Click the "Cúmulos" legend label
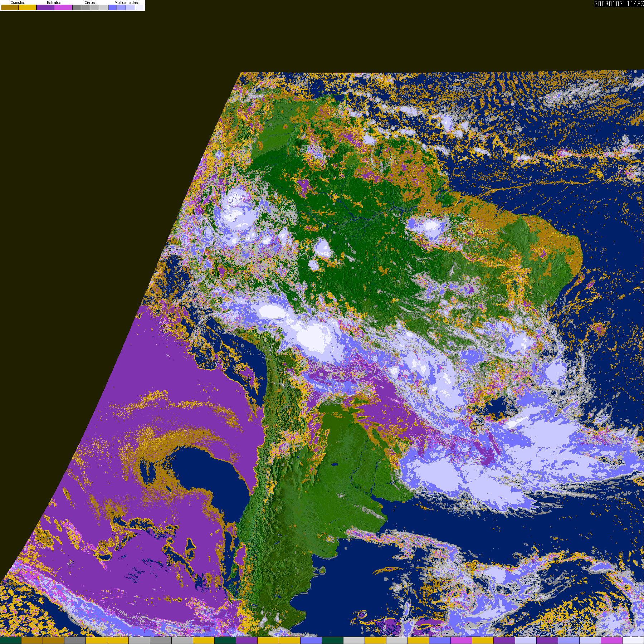 pyautogui.click(x=18, y=3)
